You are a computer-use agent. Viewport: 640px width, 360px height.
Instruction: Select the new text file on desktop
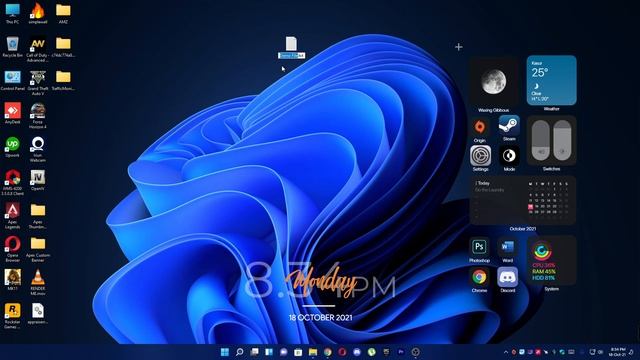(291, 43)
